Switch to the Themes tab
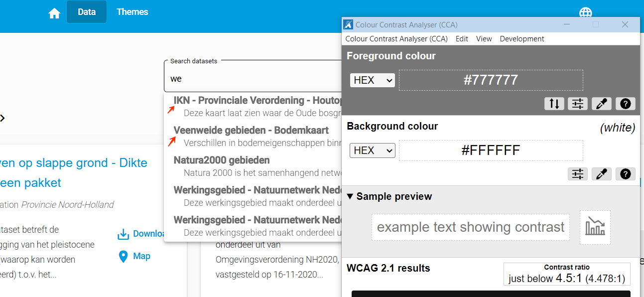This screenshot has width=644, height=297. tap(132, 12)
